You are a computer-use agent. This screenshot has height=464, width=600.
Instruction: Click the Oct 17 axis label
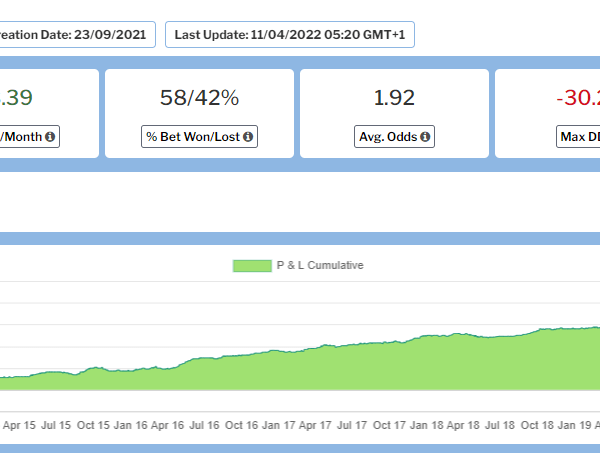coord(389,425)
